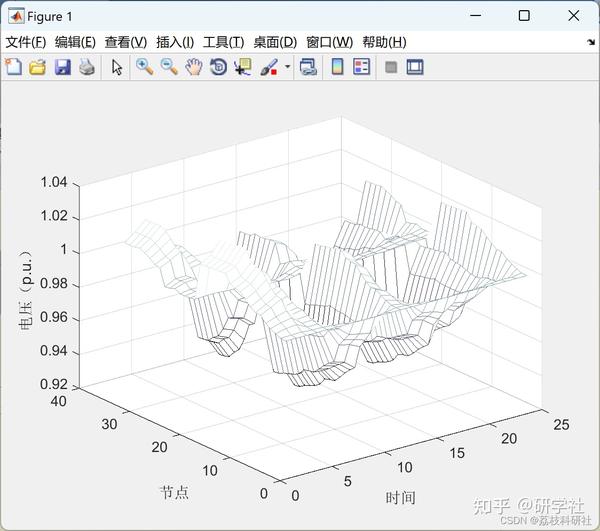Insert a Colorbar via toolbar
This screenshot has width=600, height=531.
tap(337, 67)
